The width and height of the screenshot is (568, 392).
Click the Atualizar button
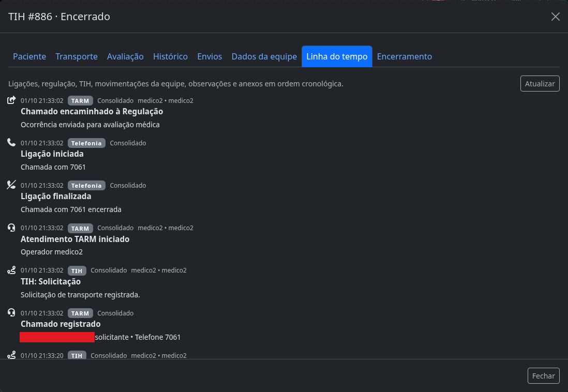pos(540,84)
